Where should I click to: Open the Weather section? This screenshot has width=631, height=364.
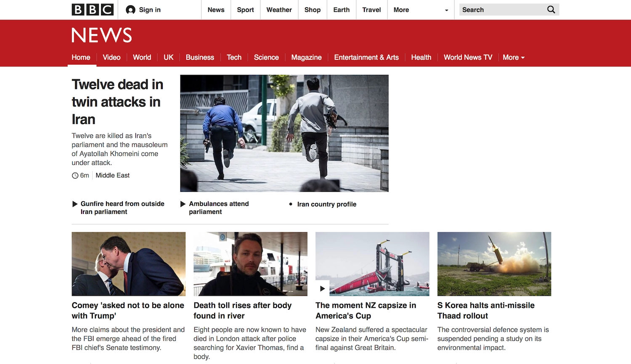[279, 10]
